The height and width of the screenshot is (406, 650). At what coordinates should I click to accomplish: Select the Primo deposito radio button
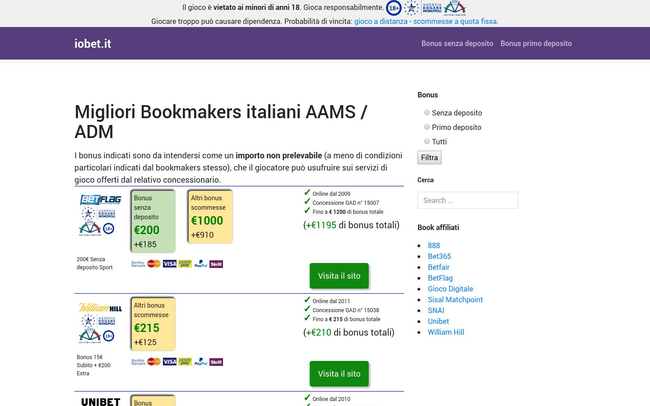point(427,127)
